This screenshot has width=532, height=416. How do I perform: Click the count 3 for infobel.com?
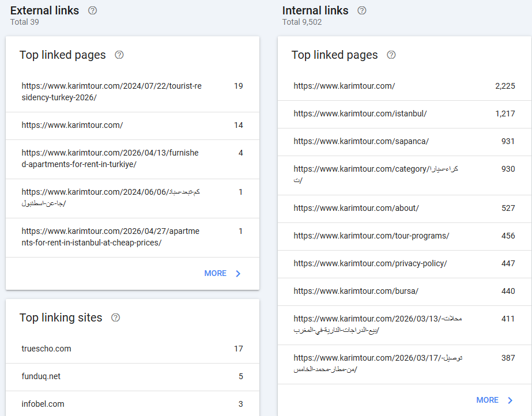point(241,404)
